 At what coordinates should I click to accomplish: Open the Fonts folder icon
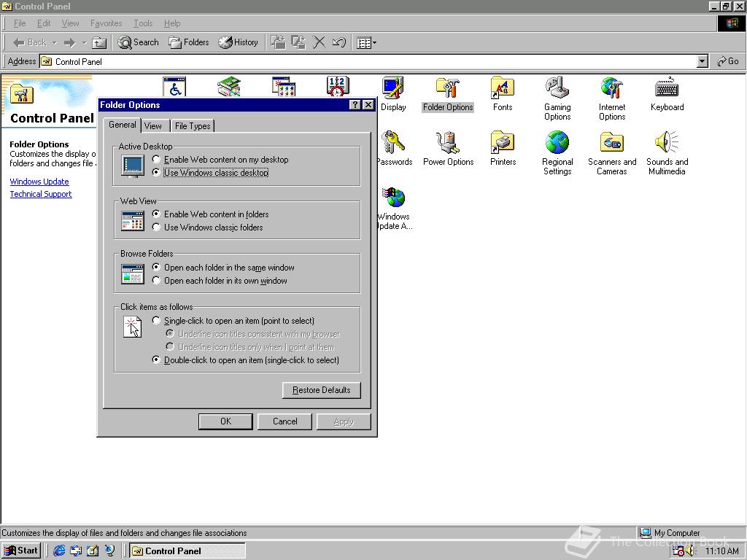pyautogui.click(x=503, y=94)
